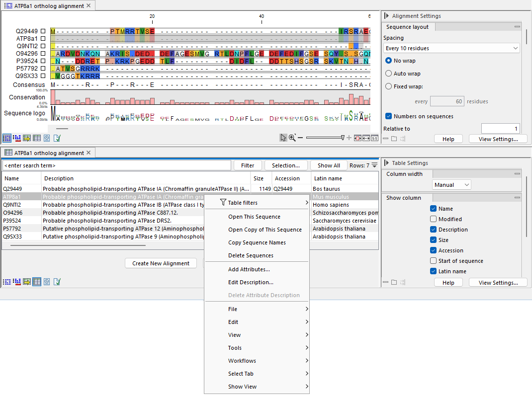
Task: Click the Create New Alignment button
Action: pos(161,263)
